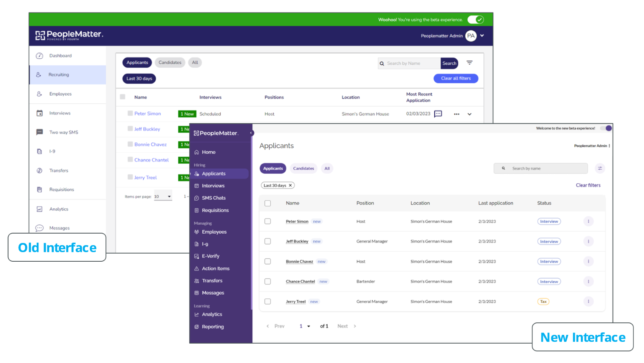Open the Bonnie Chavez link in the new table

299,262
